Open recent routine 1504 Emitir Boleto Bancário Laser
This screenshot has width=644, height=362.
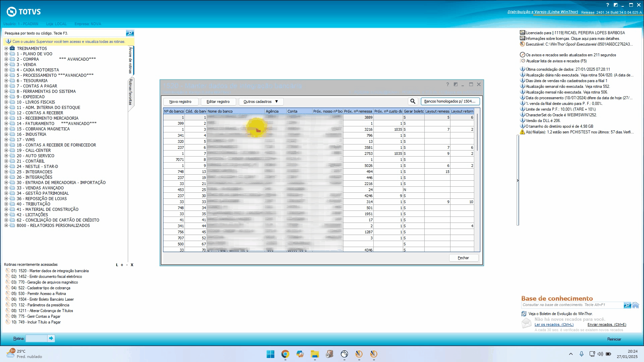point(46,299)
